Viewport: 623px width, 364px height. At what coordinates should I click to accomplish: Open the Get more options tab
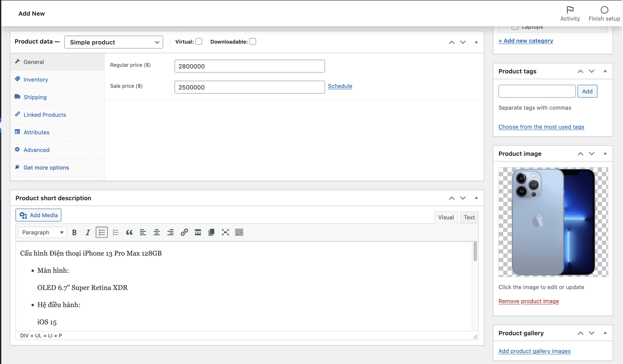pyautogui.click(x=57, y=168)
